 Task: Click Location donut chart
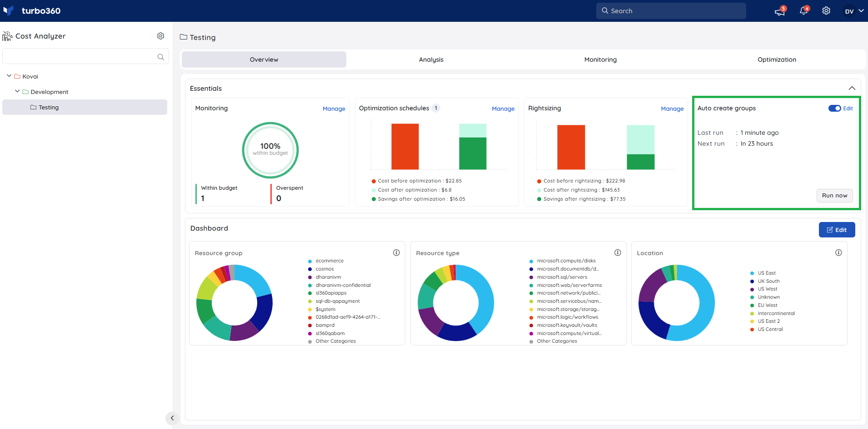coord(677,303)
